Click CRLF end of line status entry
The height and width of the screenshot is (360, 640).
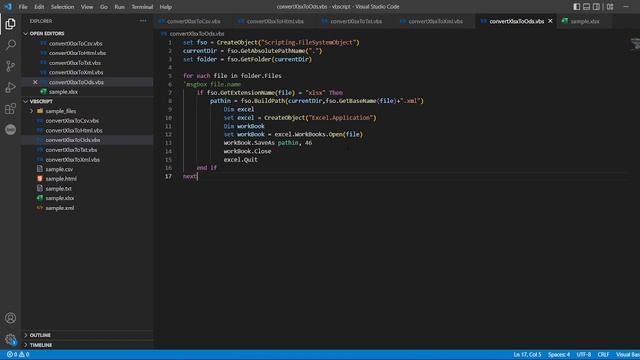pos(603,354)
